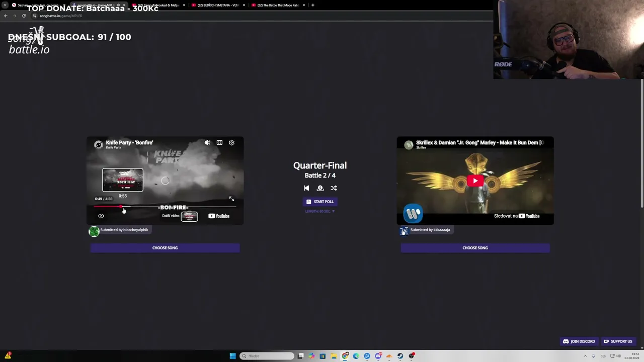Seek on the Bonfire video progress bar

(x=165, y=206)
